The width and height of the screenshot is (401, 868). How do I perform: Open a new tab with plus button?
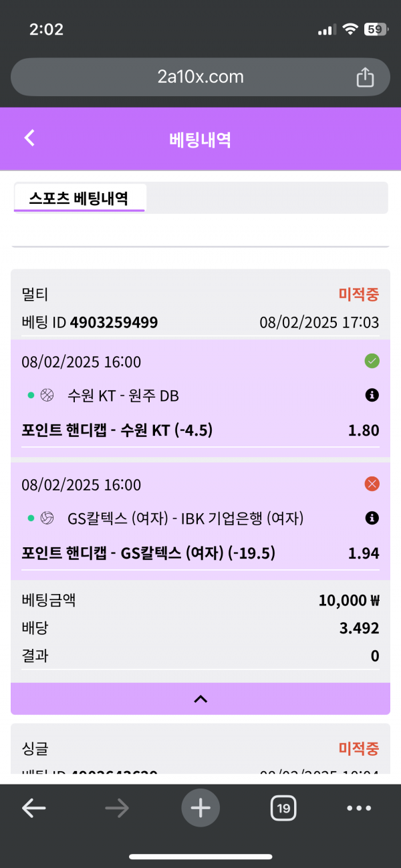pos(200,809)
